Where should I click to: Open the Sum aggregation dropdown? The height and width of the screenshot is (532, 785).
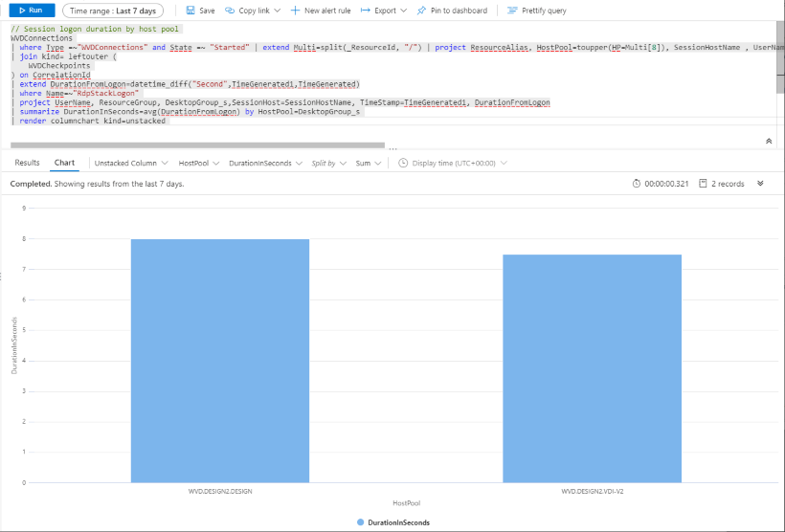click(x=368, y=164)
